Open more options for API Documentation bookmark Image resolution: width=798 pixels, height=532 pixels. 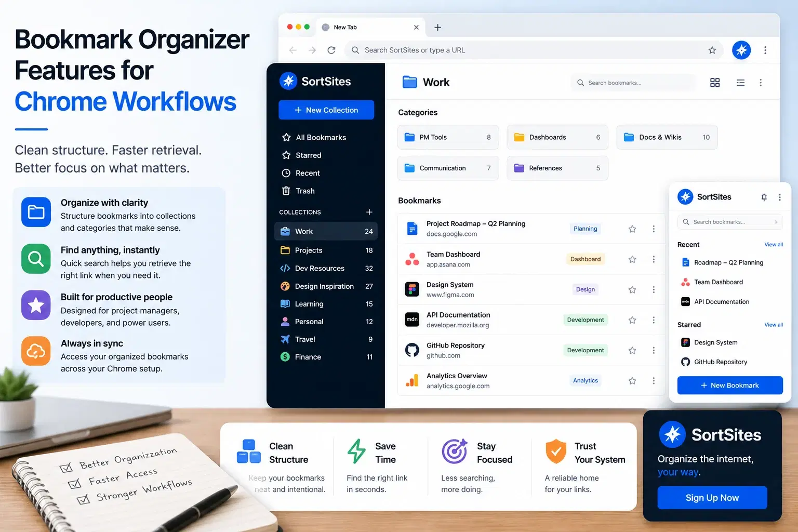(x=654, y=320)
